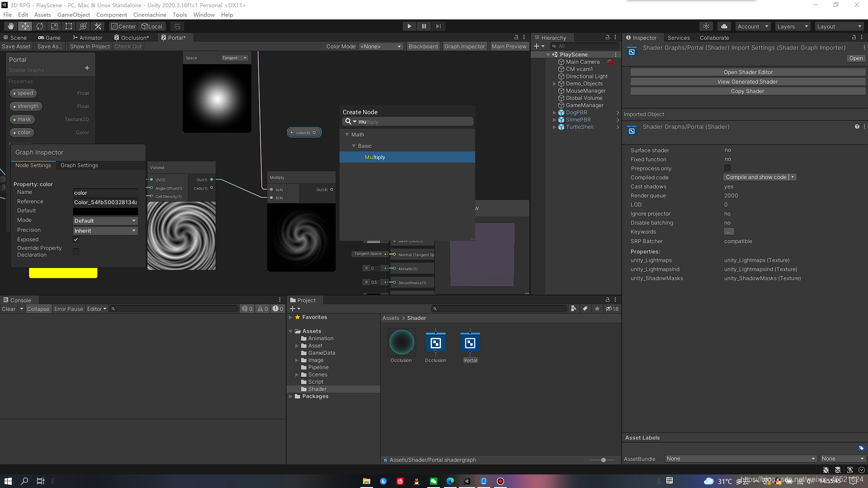Click the Pause button

(424, 26)
